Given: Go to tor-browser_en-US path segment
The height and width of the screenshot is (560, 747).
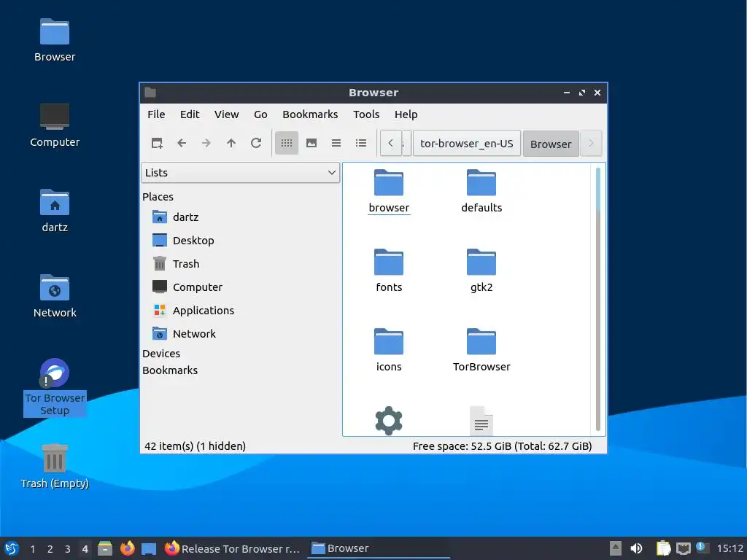Looking at the screenshot, I should (466, 144).
